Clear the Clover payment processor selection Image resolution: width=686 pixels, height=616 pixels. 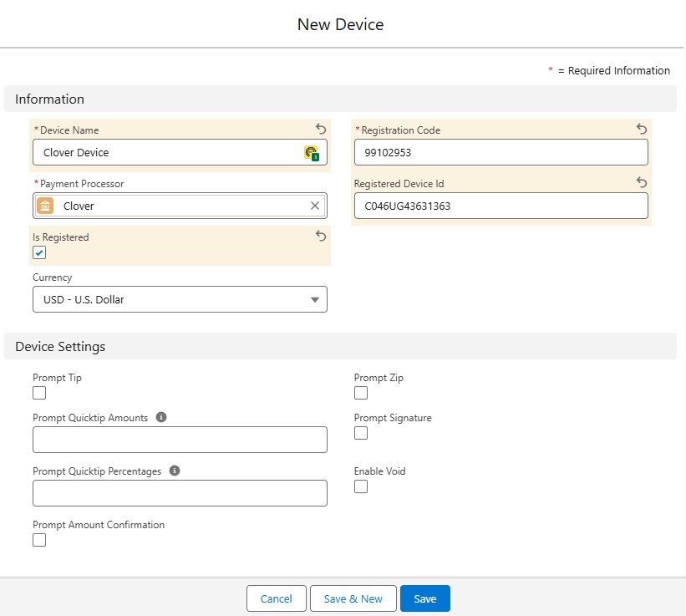point(315,206)
